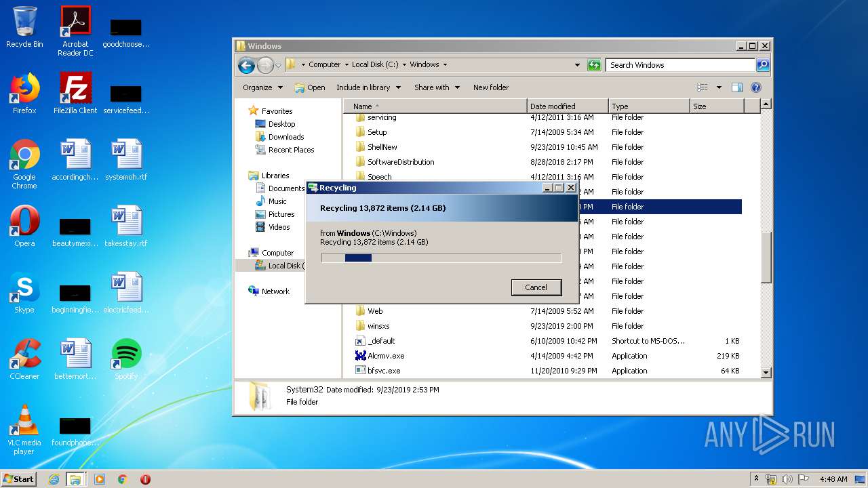Click Computer breadcrumb in address bar
Screen dimensions: 868x488
(x=325, y=65)
